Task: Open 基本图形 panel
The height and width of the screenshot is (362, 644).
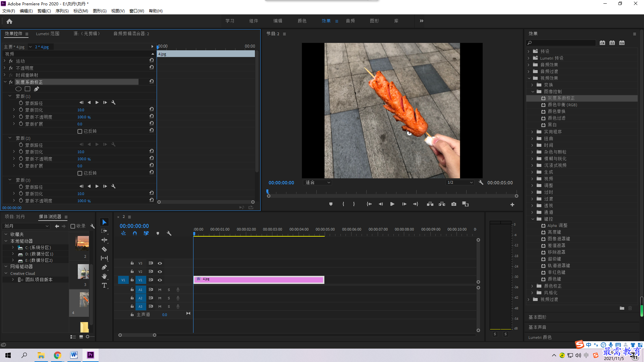Action: (x=537, y=317)
